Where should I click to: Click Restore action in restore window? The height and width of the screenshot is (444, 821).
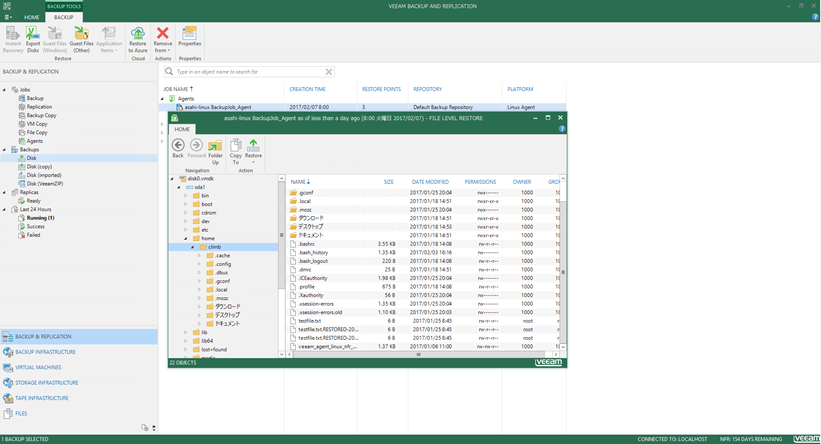253,151
